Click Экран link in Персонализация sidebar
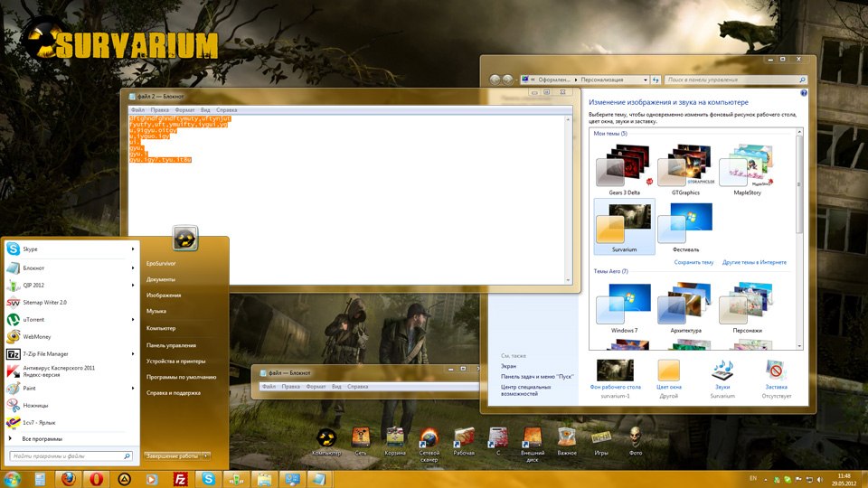This screenshot has width=868, height=488. [x=508, y=366]
